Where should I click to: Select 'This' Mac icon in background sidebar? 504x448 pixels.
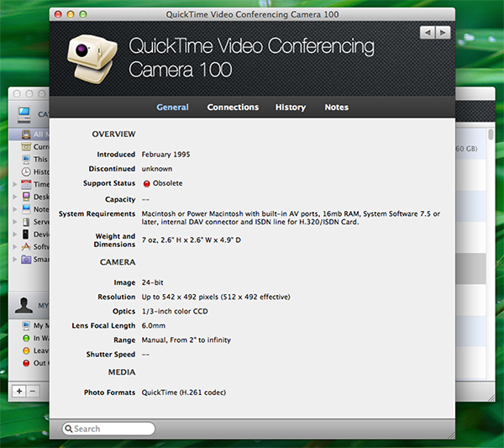point(26,159)
